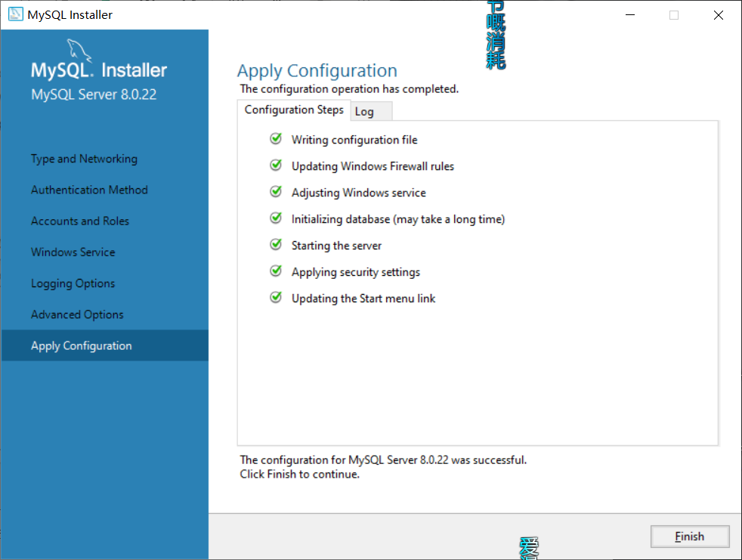
Task: Close the MySQL Installer window
Action: (719, 15)
